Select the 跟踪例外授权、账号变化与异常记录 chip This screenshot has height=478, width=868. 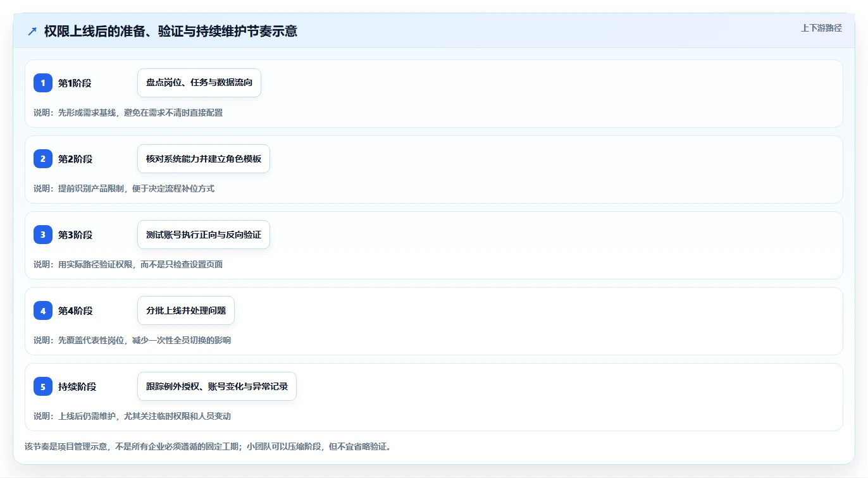[x=217, y=386]
